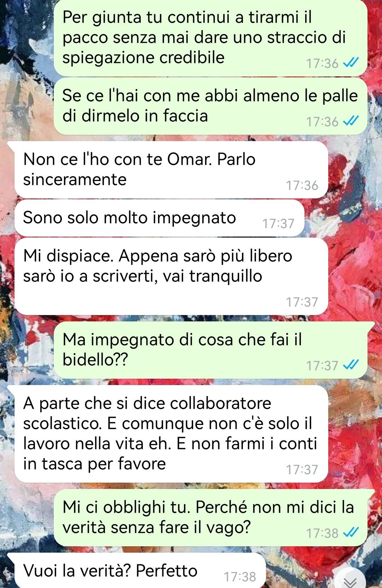Tap 17:38 timestamp on 'Vuoi la verità?' message
Viewport: 382px width, 588px height.
point(240,577)
